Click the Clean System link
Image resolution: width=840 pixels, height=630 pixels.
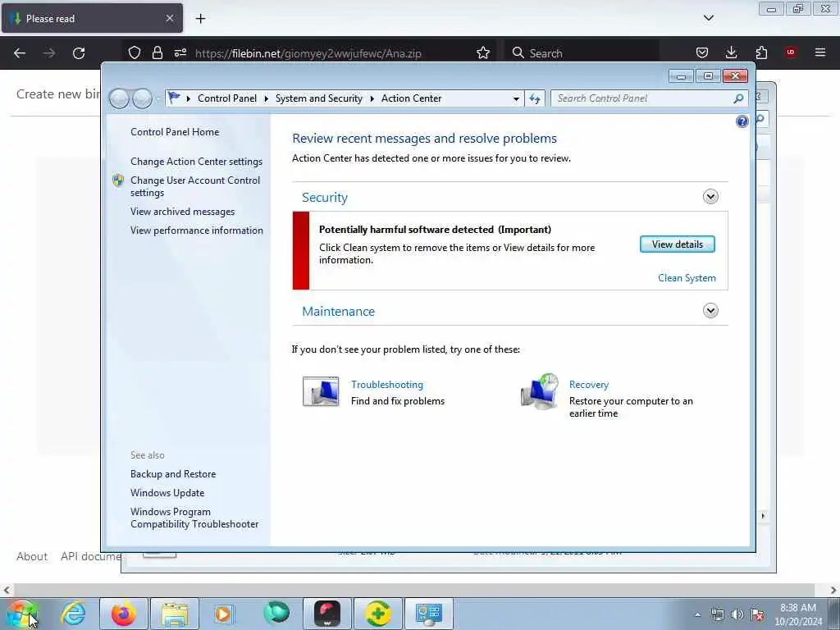[x=687, y=278]
